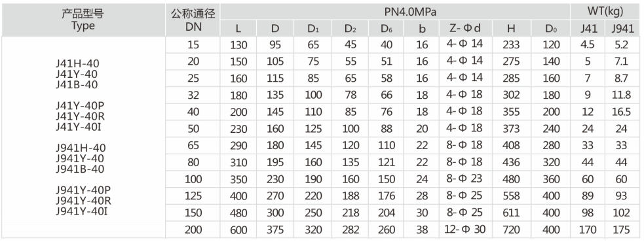Screen dimensions: 644x242
Task: Click the L value 600 cell
Action: pos(238,230)
